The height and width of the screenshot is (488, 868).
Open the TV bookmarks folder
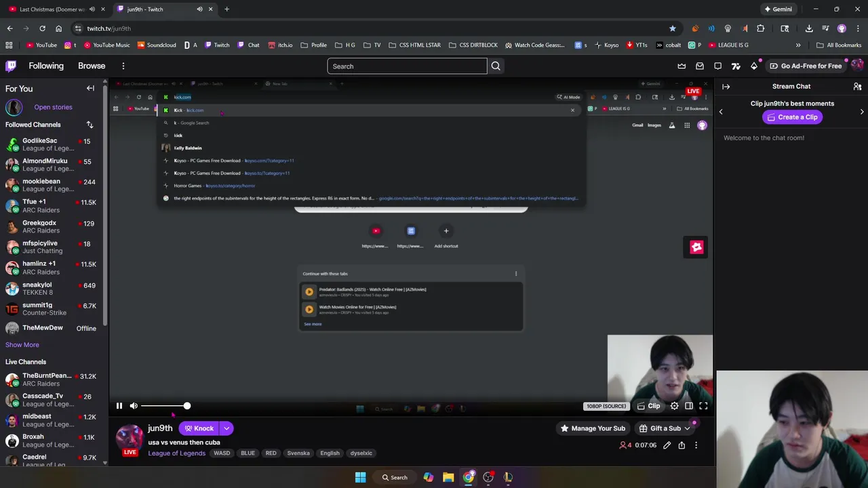click(x=372, y=45)
